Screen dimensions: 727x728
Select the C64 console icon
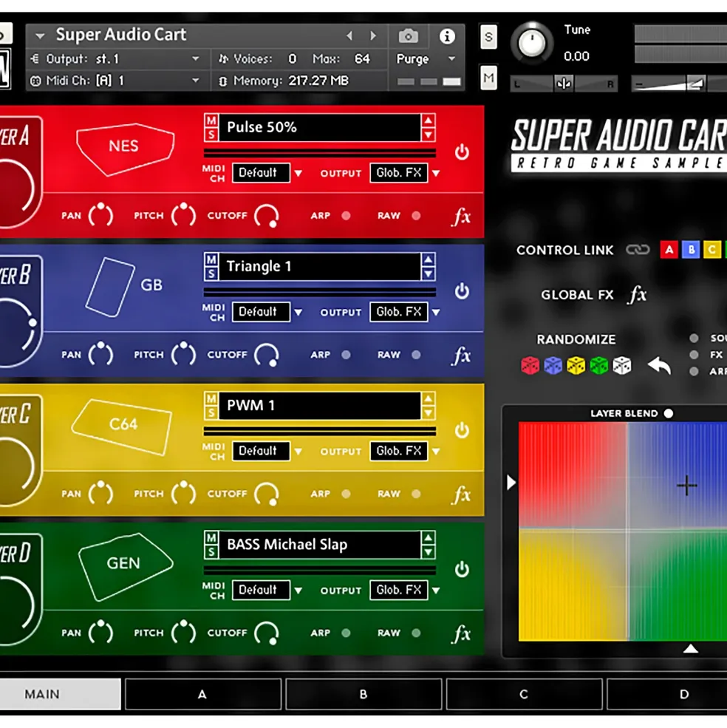pyautogui.click(x=122, y=426)
